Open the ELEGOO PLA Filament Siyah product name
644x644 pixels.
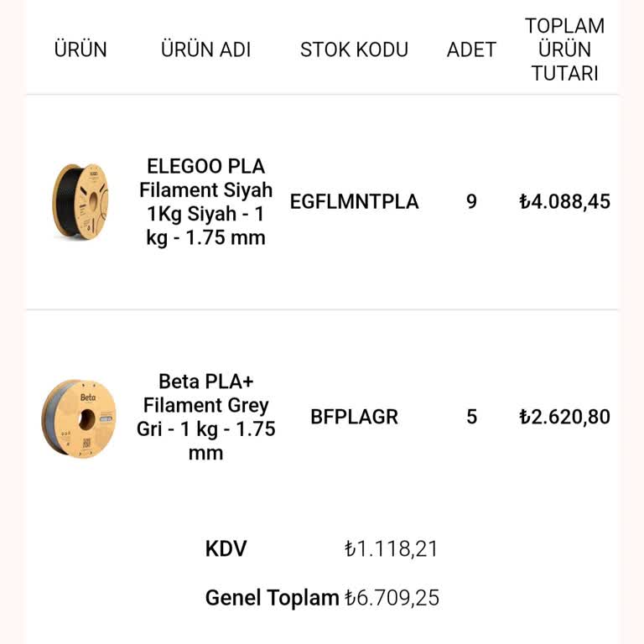205,202
